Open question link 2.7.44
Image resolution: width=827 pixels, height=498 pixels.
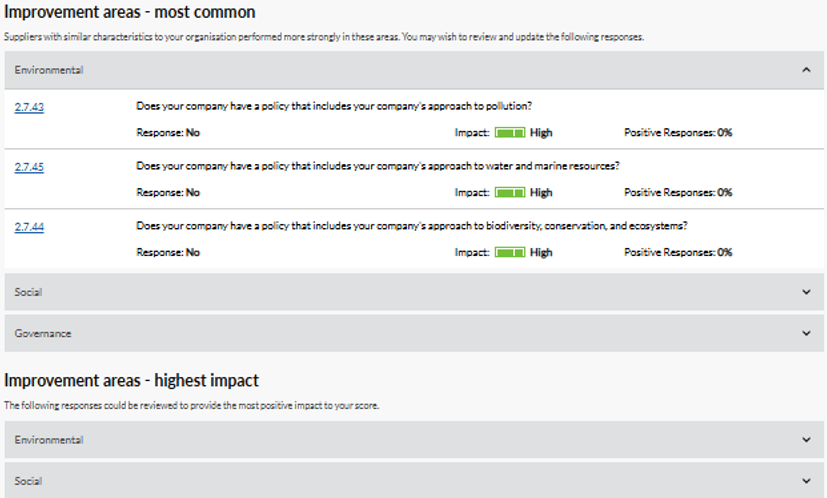coord(29,227)
